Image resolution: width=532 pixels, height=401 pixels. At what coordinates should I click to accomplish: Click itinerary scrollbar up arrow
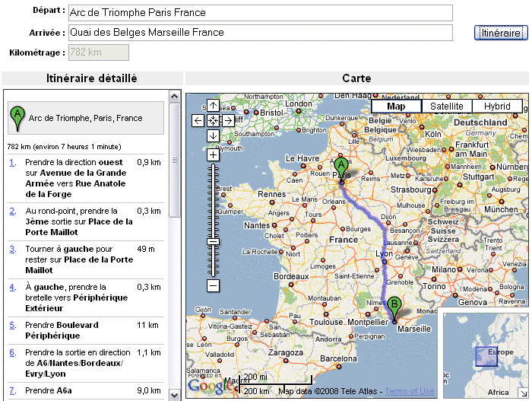(174, 97)
